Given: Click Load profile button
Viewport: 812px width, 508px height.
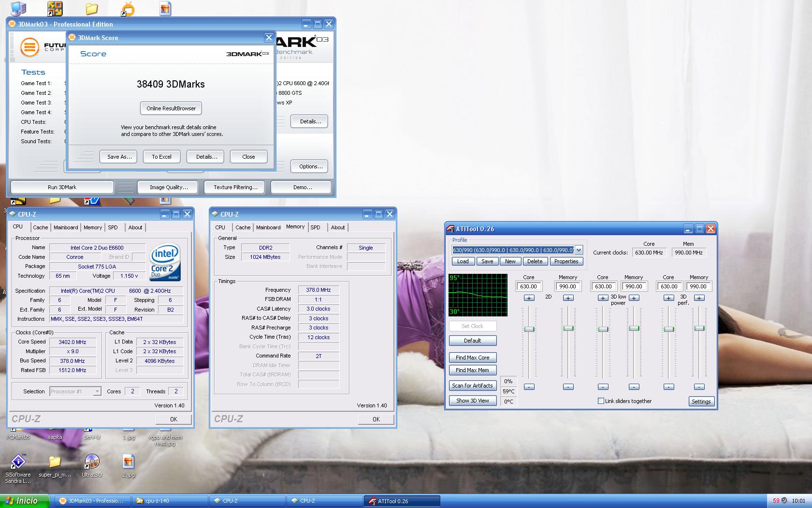Looking at the screenshot, I should [463, 261].
